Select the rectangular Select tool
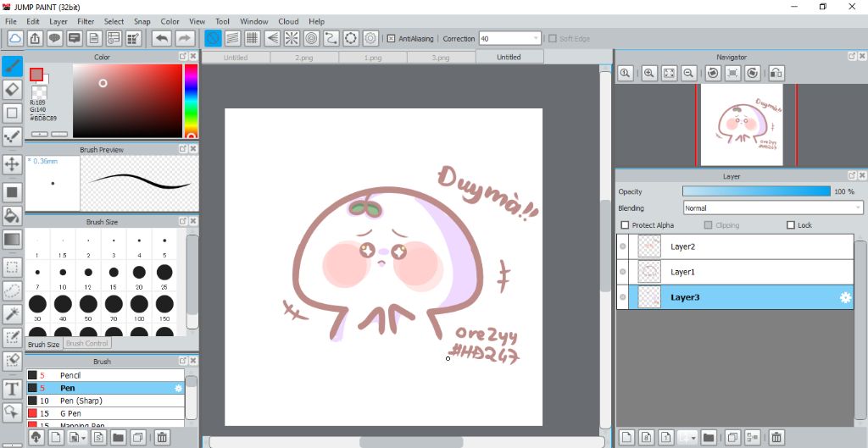 click(12, 268)
